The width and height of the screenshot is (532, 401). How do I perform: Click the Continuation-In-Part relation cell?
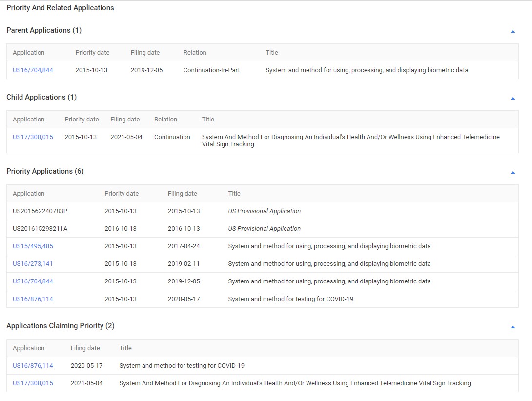pos(211,70)
